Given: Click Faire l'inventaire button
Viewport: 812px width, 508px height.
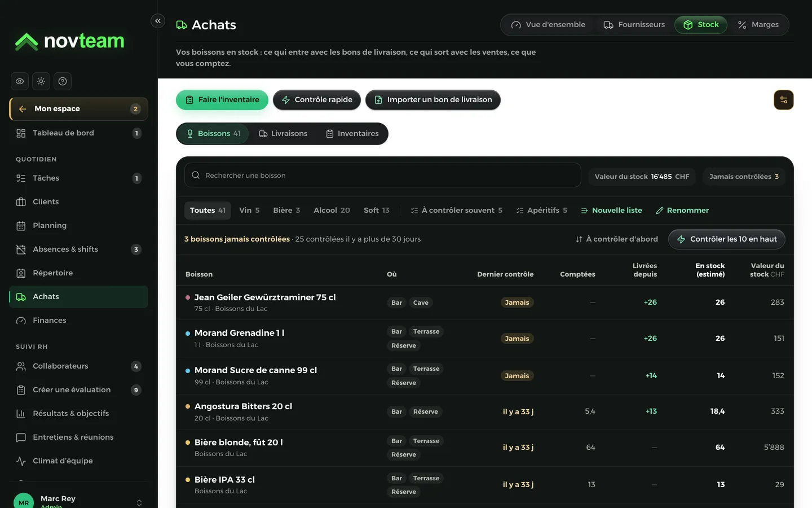Looking at the screenshot, I should pos(222,100).
